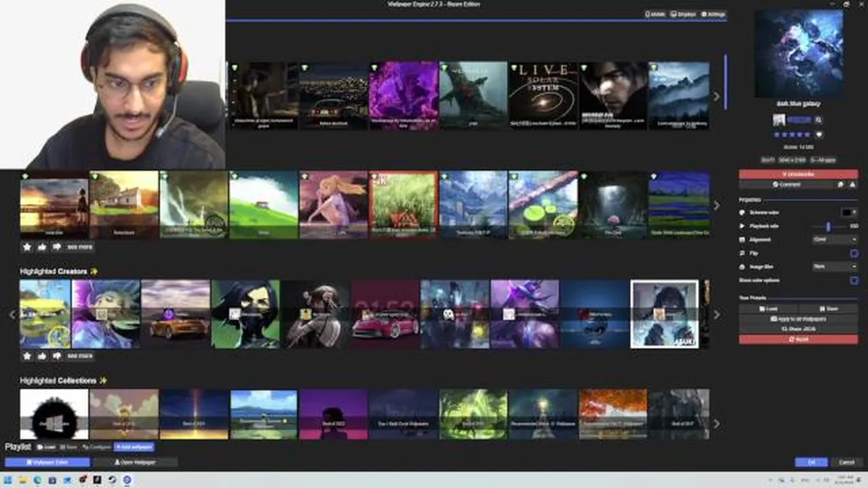
Task: Open Microsoft Edge from taskbar
Action: click(x=38, y=480)
